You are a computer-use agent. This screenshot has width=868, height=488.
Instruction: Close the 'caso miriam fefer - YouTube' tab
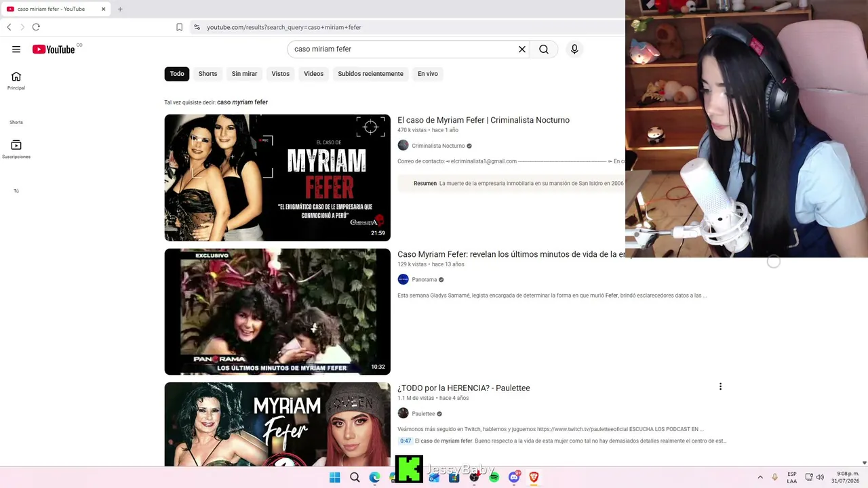pyautogui.click(x=104, y=9)
